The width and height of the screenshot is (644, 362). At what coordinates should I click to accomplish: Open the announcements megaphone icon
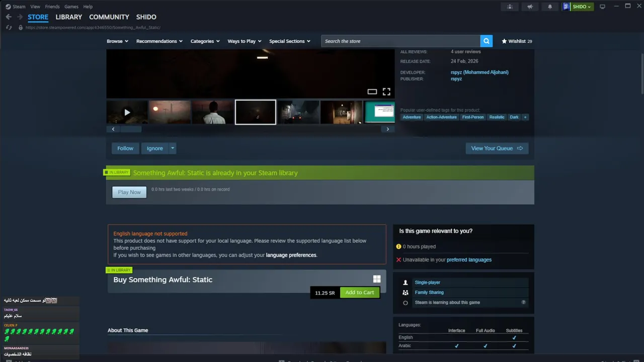click(x=530, y=7)
